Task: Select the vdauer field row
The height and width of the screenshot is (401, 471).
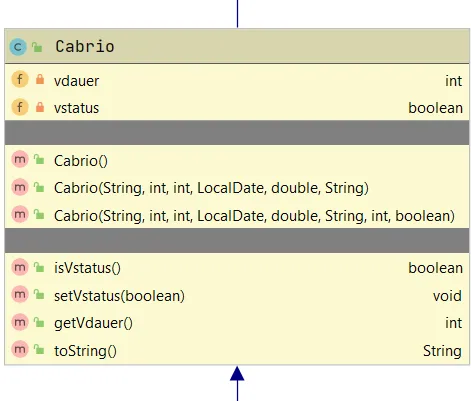Action: [237, 81]
